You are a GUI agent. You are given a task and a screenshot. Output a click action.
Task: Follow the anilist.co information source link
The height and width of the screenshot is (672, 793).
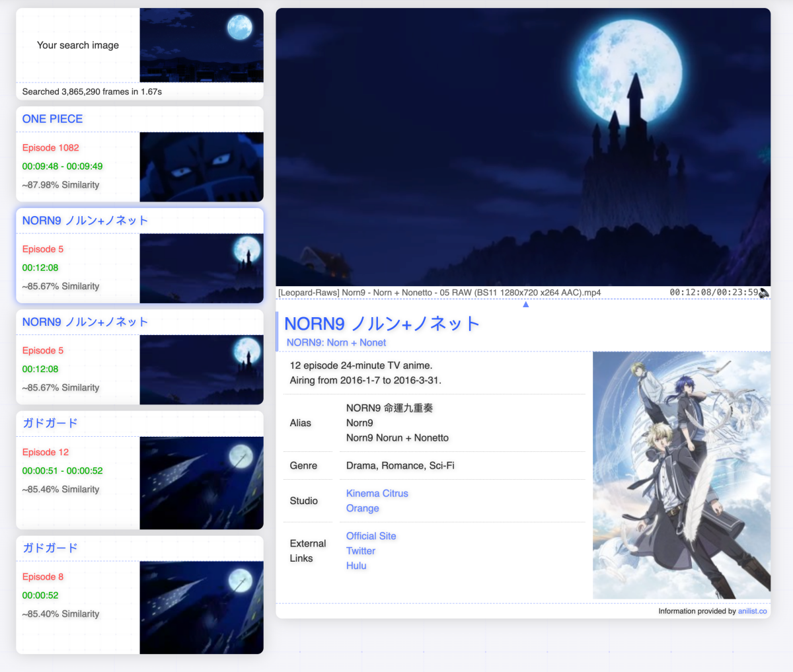pos(752,611)
